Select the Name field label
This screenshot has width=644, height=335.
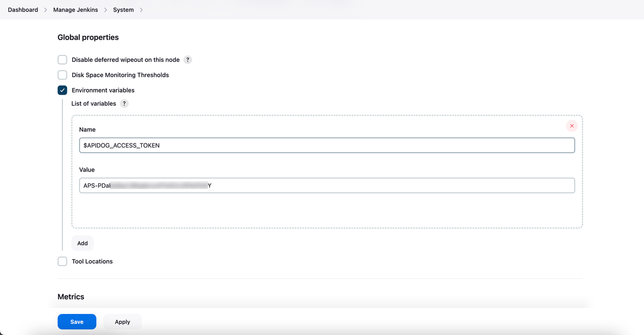tap(88, 129)
